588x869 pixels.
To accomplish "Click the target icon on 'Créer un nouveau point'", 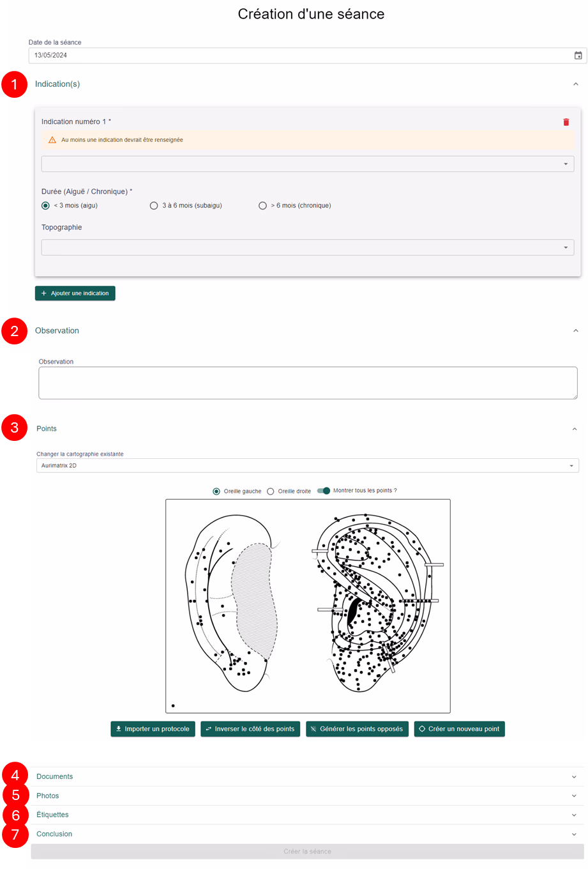I will click(422, 729).
